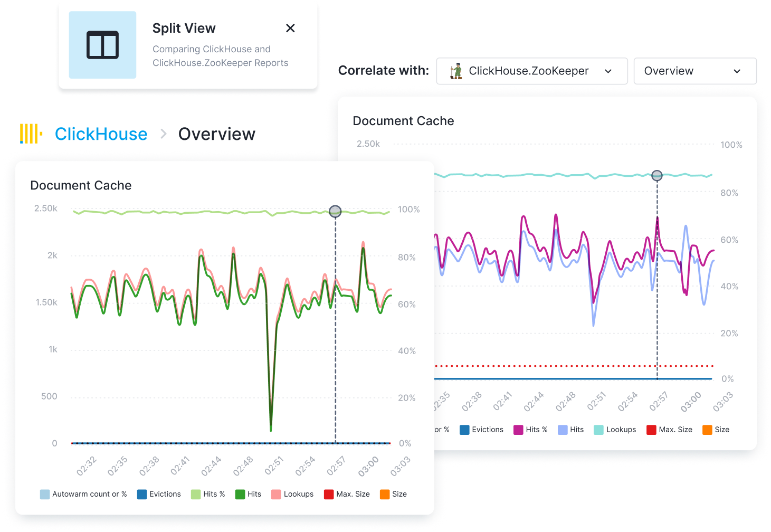Toggle Hits % legend in ZooKeeper chart

531,430
